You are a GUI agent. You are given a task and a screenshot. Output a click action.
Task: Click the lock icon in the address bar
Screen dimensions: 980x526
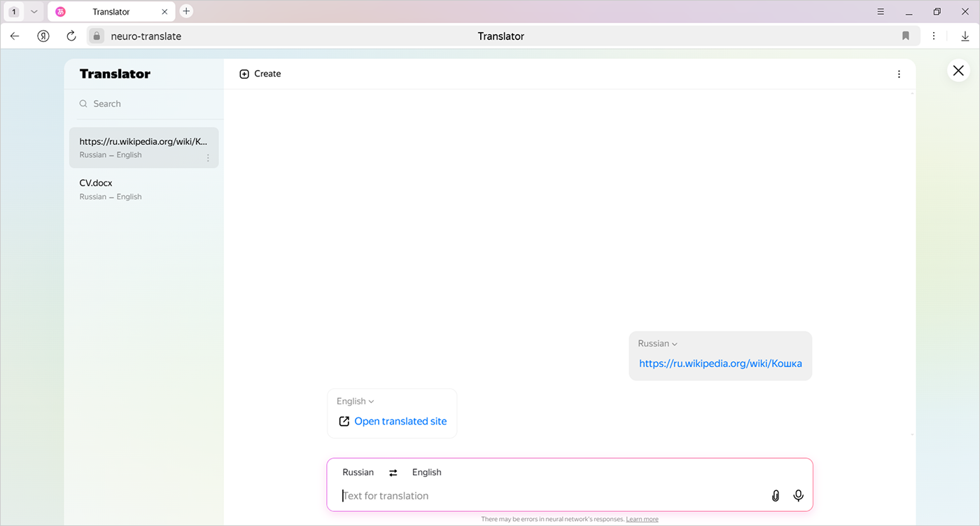(95, 36)
